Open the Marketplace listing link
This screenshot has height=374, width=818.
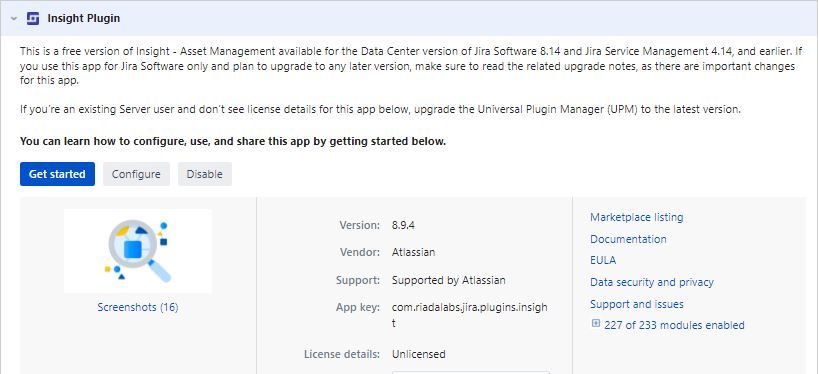(636, 217)
